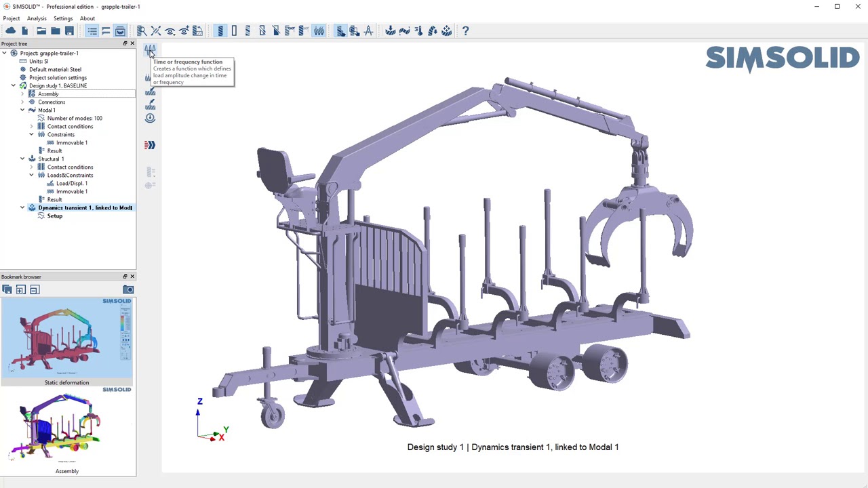This screenshot has width=868, height=488.
Task: Toggle the highlighted icon left of compass group
Action: click(340, 30)
